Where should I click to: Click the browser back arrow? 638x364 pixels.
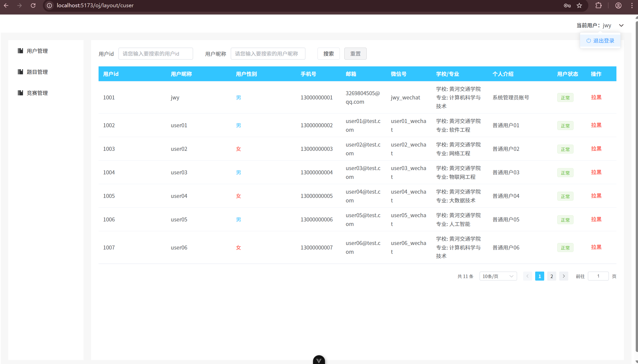point(6,6)
